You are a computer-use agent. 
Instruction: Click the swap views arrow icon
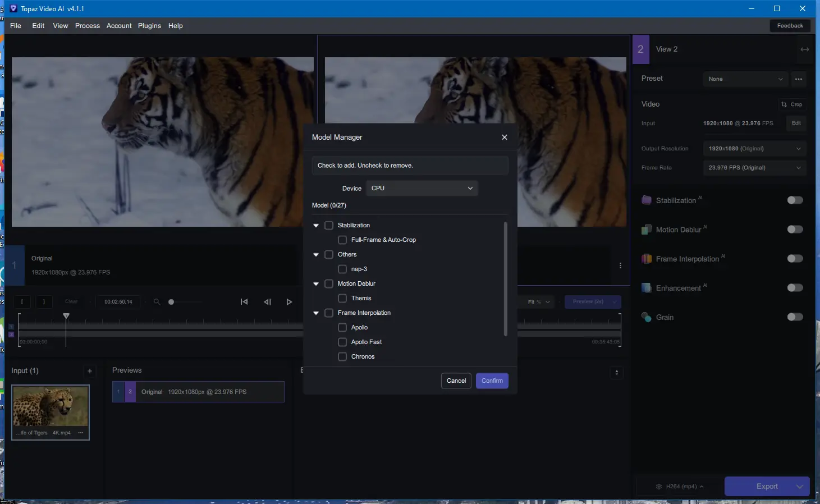[x=805, y=49]
